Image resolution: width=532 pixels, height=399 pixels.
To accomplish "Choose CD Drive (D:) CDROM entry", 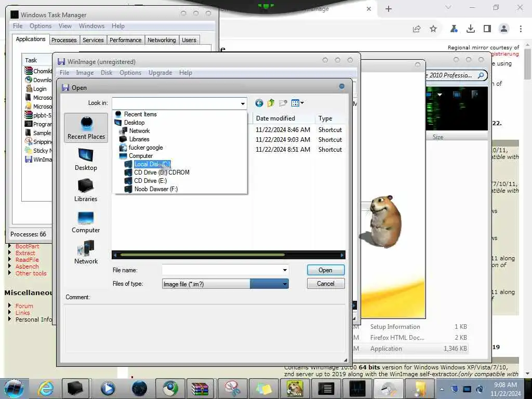I will click(x=162, y=172).
